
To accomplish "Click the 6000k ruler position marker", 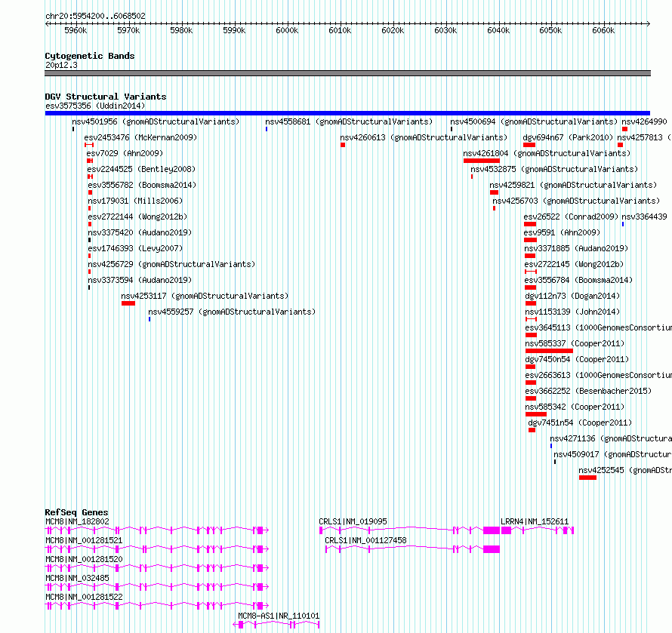I will pyautogui.click(x=287, y=30).
